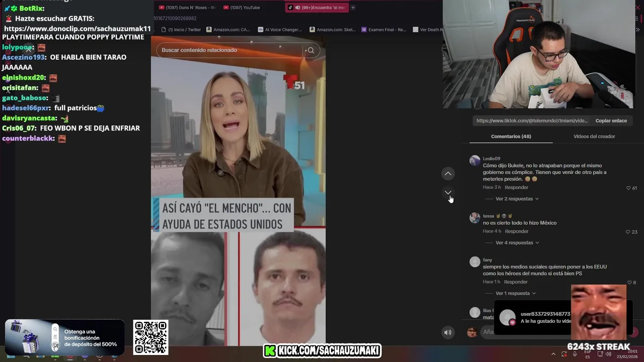Show hidden system tray icons chevron
The image size is (644, 362).
pyautogui.click(x=553, y=354)
